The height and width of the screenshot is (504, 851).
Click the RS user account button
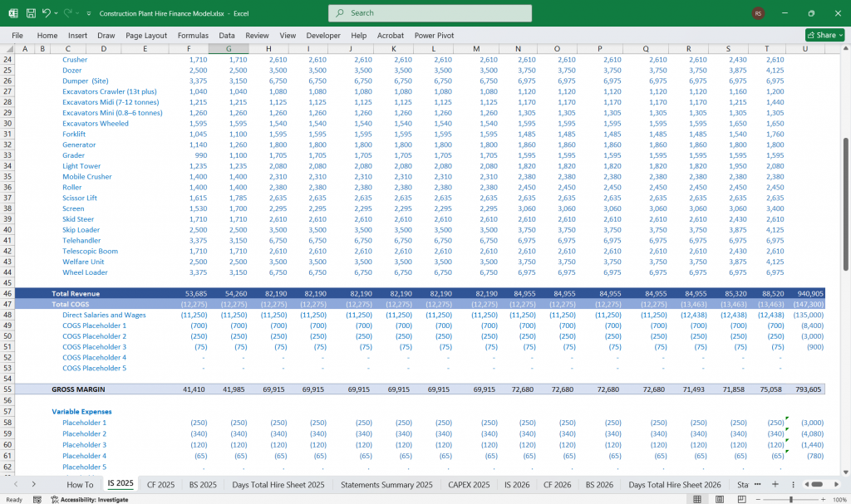758,13
